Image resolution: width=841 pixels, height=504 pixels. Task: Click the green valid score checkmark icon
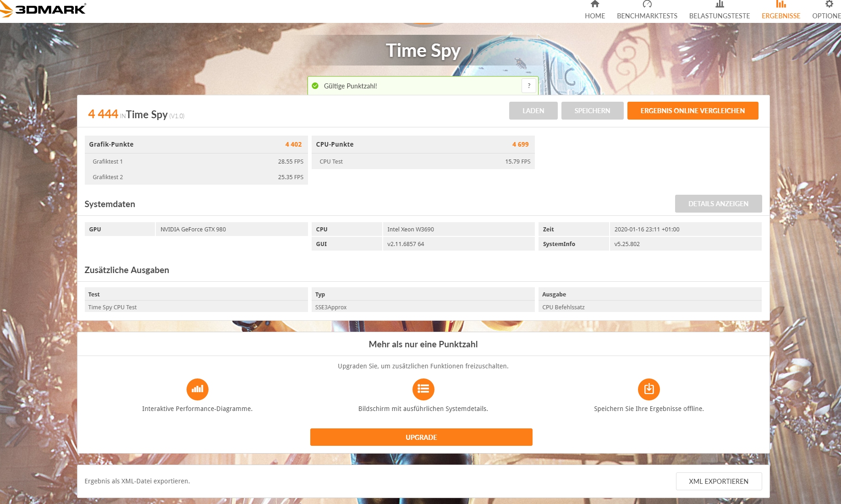(315, 86)
